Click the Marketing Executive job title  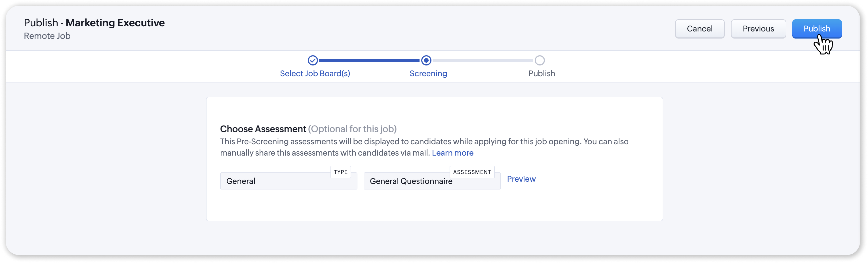click(115, 23)
